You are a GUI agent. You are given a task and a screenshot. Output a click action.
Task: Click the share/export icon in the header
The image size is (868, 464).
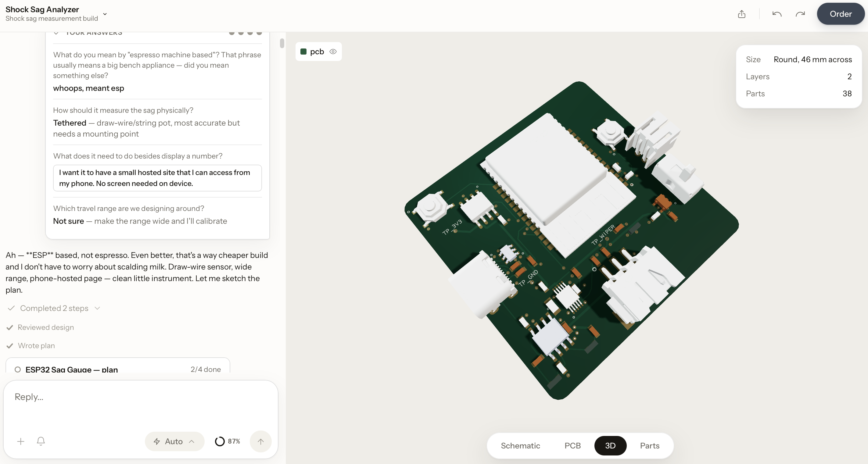[x=741, y=14]
